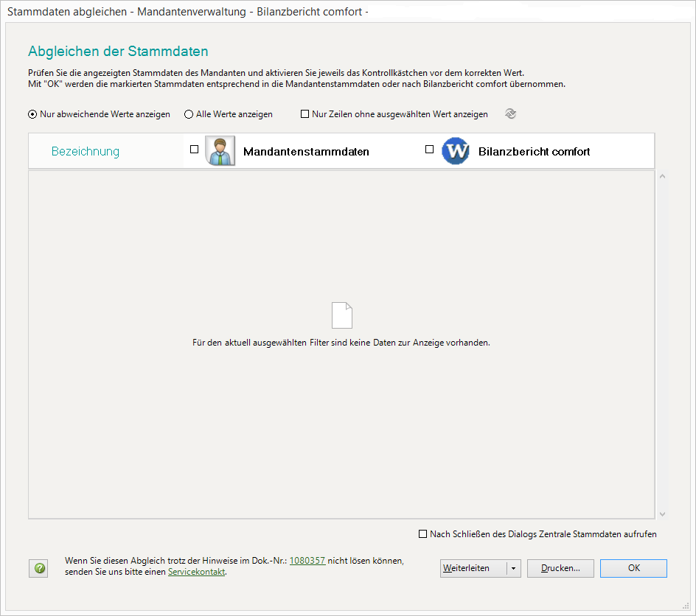696x616 pixels.
Task: Click the empty document icon in the list area
Action: (342, 315)
